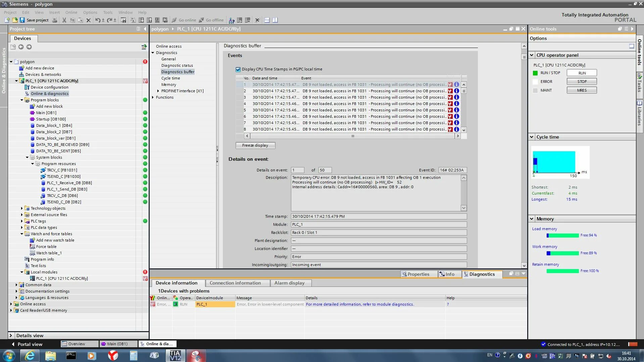Collapse the CPU operator panel section
The height and width of the screenshot is (362, 644).
click(x=532, y=55)
